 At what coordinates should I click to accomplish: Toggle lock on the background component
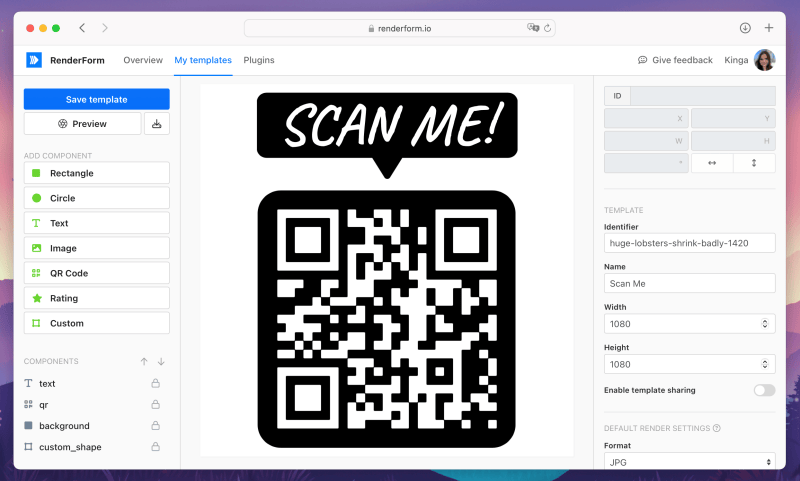[x=156, y=425]
